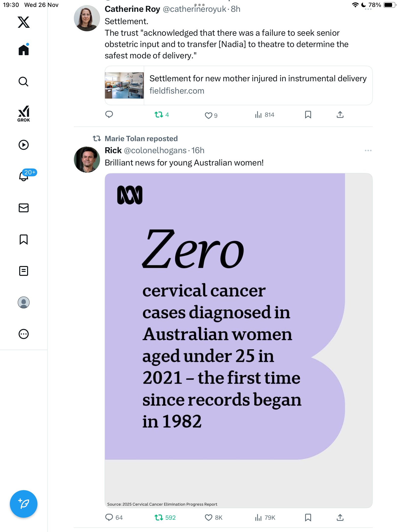Open the ABC Zero cervical cancer image
Viewport: 399px width, 532px height.
tap(238, 340)
